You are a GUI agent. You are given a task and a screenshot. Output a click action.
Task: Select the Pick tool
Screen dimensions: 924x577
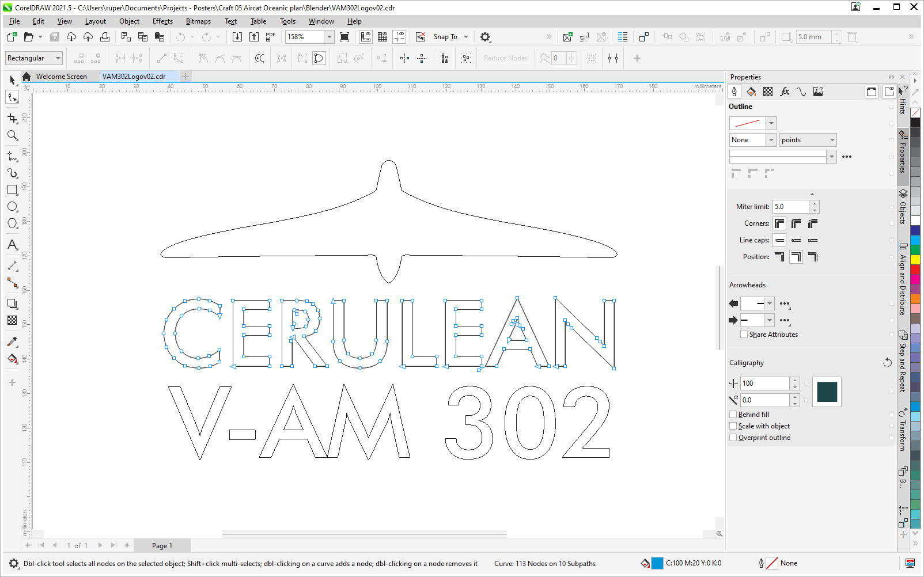pos(12,80)
